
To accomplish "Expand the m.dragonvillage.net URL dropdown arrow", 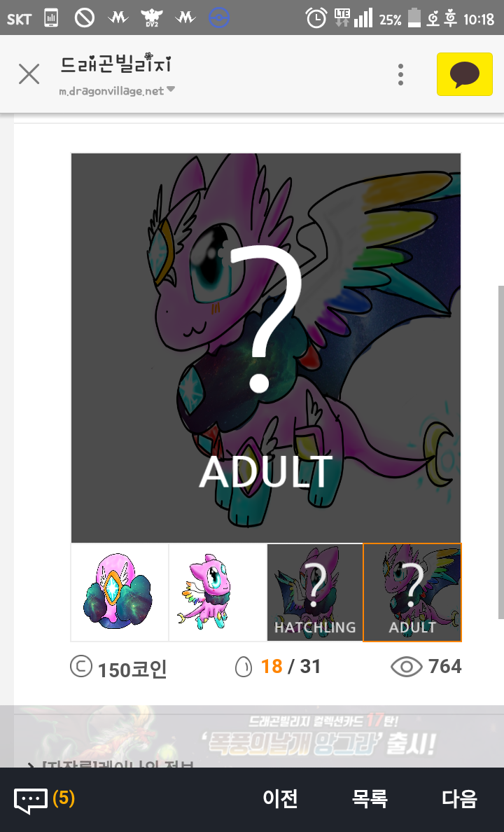I will point(171,89).
